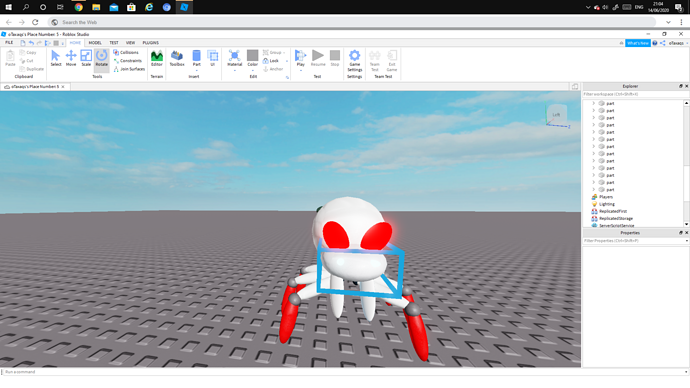Open the Material picker icon
This screenshot has width=690, height=388.
point(235,55)
